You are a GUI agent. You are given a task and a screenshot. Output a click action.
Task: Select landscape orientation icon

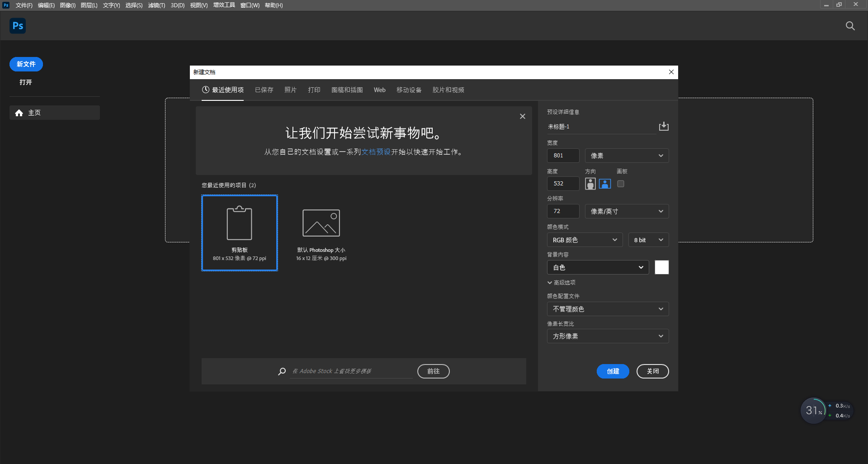tap(604, 184)
